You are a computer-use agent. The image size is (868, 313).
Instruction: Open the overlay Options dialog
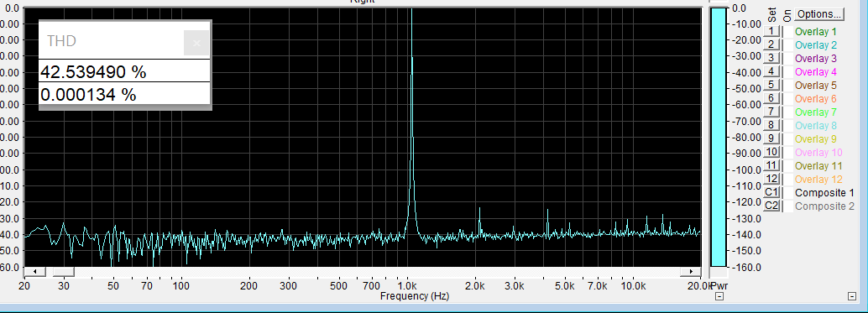point(819,13)
